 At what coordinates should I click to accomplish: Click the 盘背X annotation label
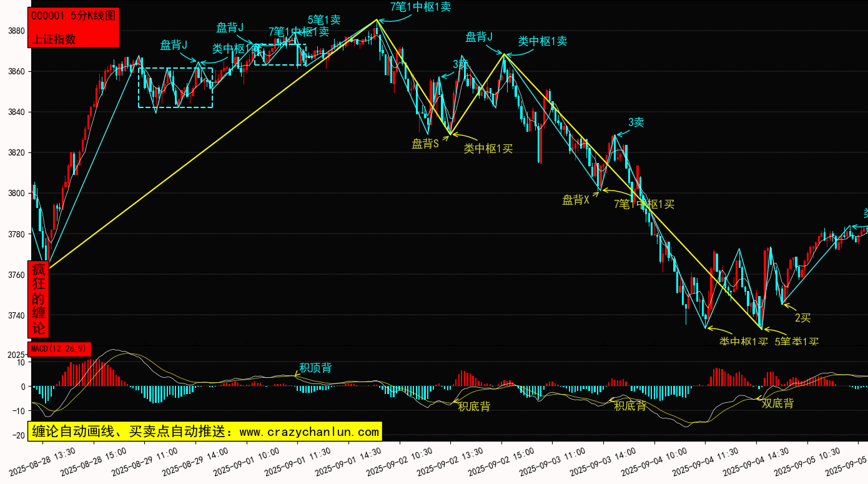coord(576,200)
